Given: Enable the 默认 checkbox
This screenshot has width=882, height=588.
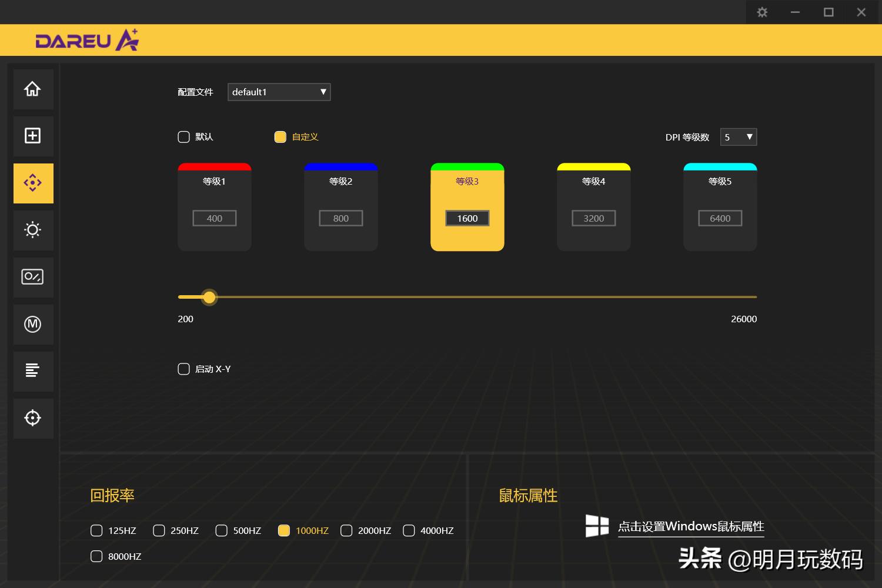Looking at the screenshot, I should point(183,136).
